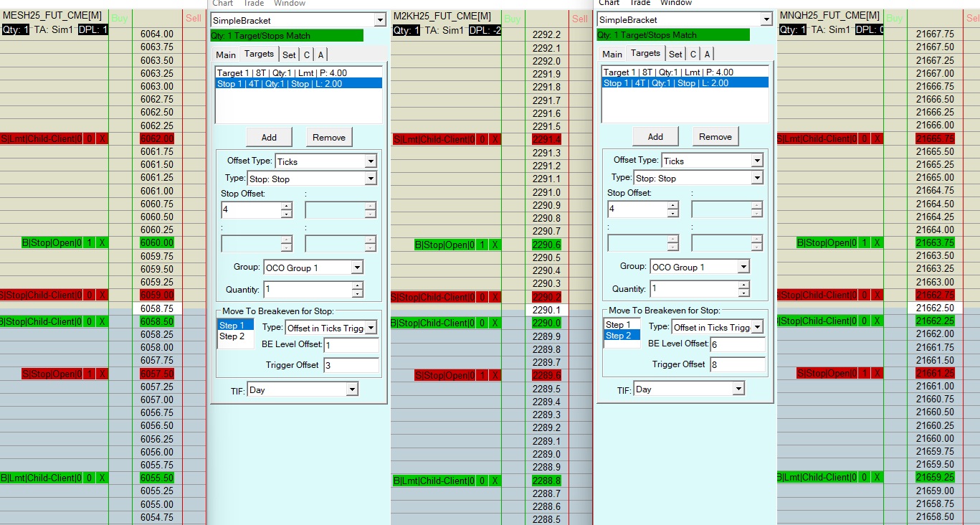Switch to A tab in panel beside MNQH25
The image size is (980, 525).
coord(707,54)
